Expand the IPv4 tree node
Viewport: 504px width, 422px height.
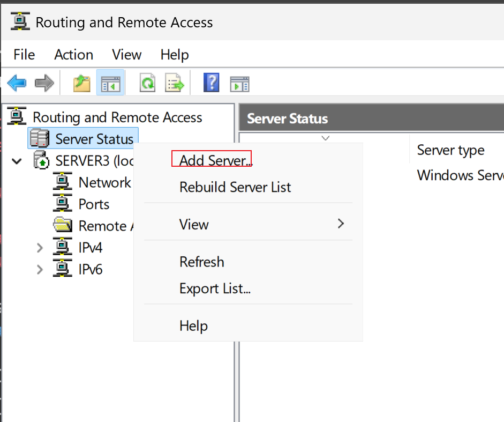point(40,248)
